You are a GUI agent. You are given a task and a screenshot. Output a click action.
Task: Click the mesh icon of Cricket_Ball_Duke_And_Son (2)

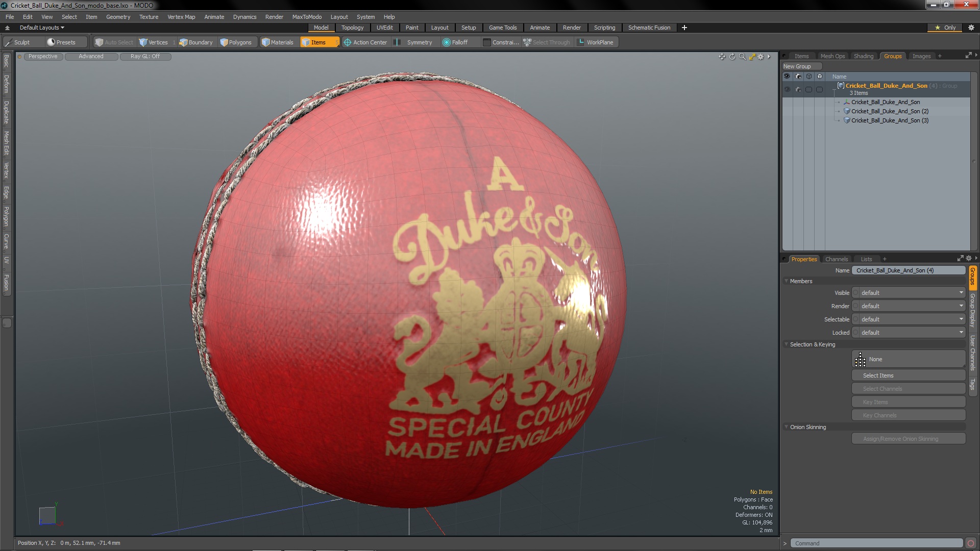coord(847,111)
